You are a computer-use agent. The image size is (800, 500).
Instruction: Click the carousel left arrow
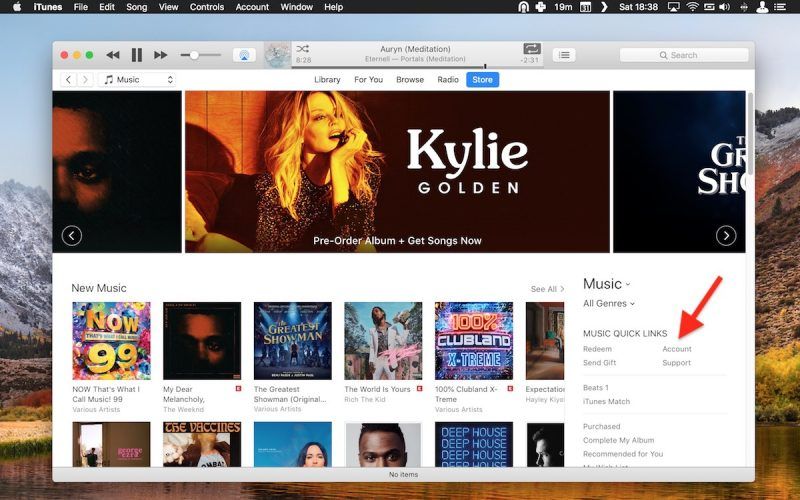pyautogui.click(x=71, y=236)
